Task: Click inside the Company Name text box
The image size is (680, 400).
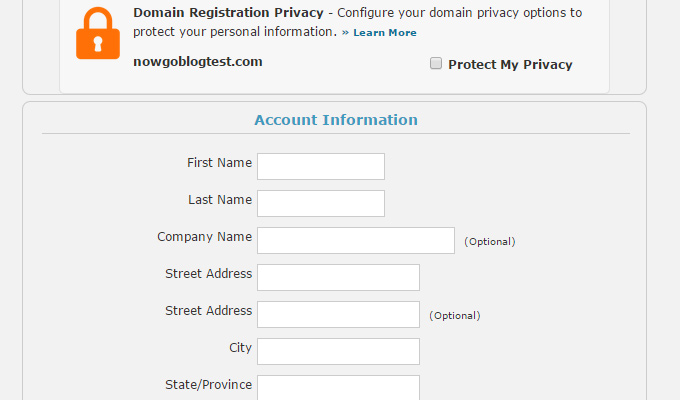Action: (356, 240)
